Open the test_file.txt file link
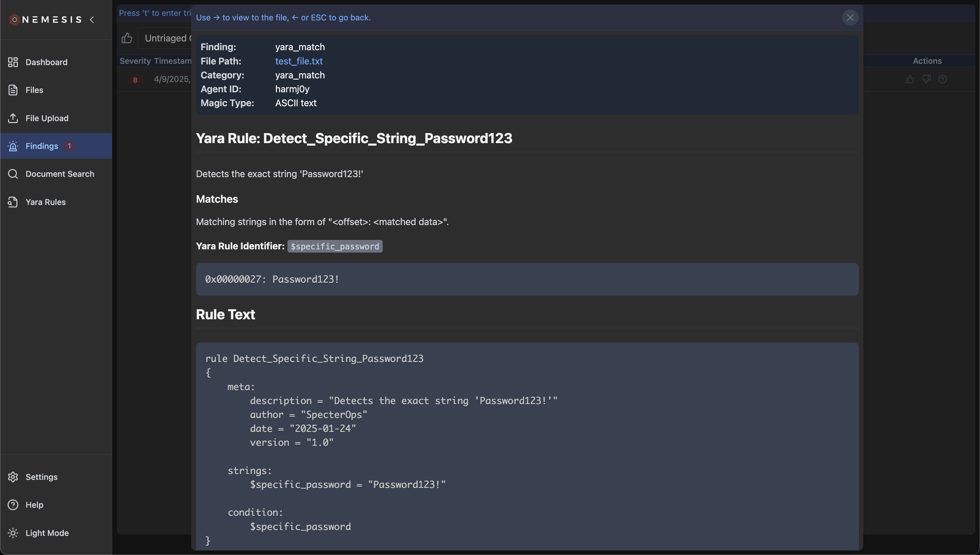980x555 pixels. 299,61
